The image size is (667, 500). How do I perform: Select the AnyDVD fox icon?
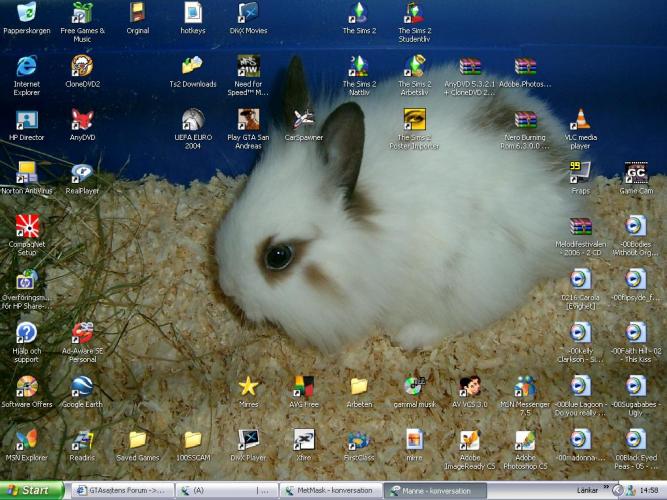[x=82, y=121]
